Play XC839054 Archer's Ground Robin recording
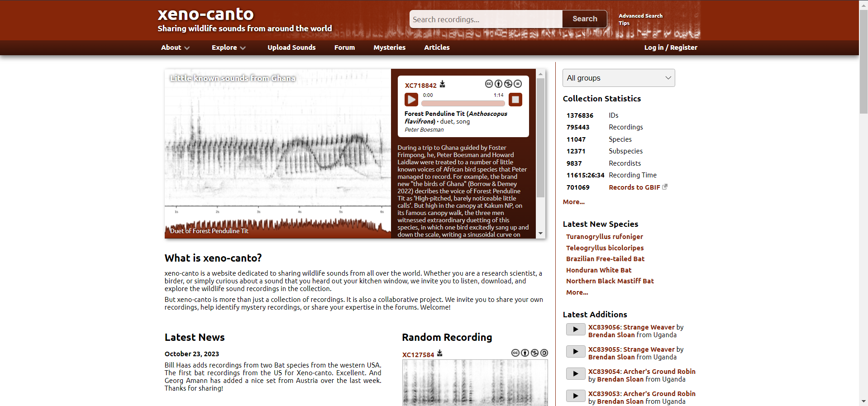 [x=576, y=374]
